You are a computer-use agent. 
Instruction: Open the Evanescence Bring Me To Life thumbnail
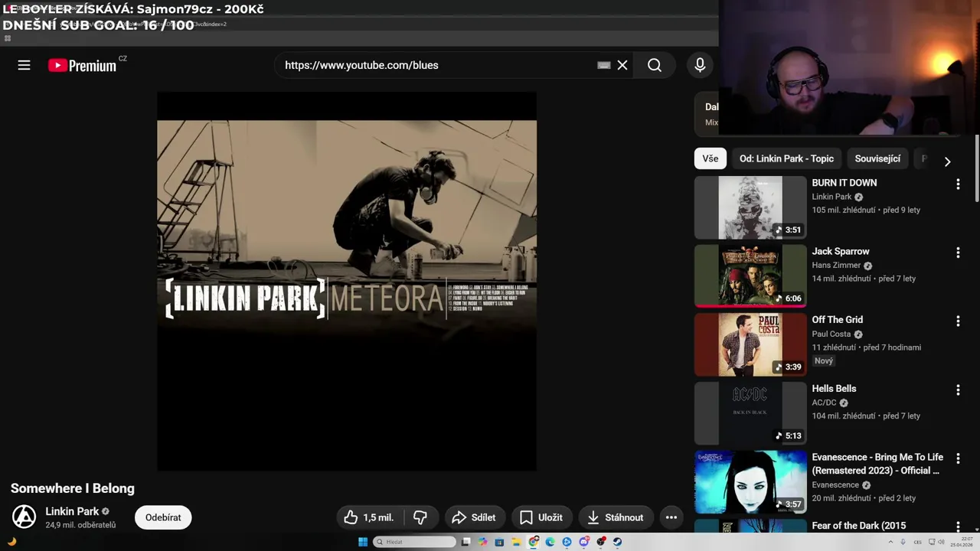pos(750,482)
